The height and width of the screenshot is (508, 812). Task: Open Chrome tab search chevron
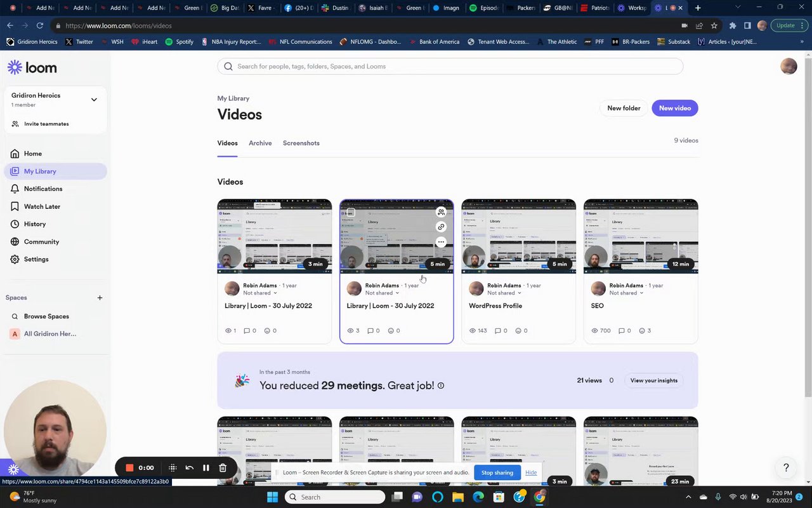(x=737, y=8)
